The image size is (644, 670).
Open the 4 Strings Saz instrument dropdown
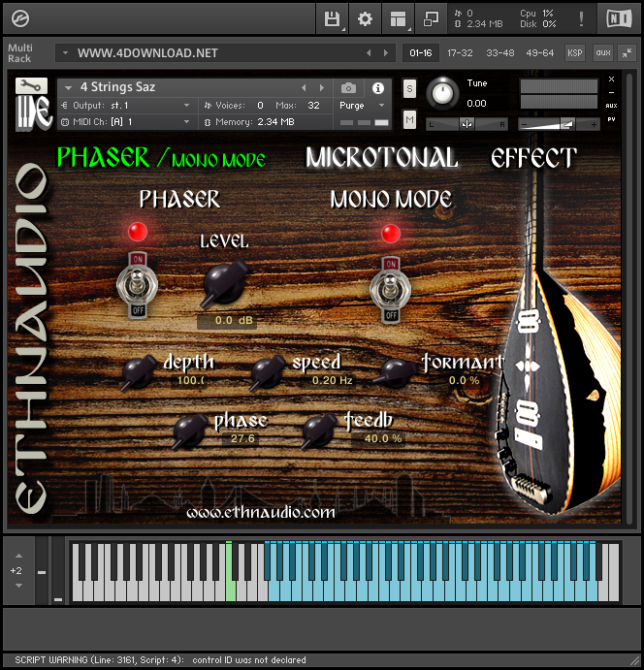point(68,87)
